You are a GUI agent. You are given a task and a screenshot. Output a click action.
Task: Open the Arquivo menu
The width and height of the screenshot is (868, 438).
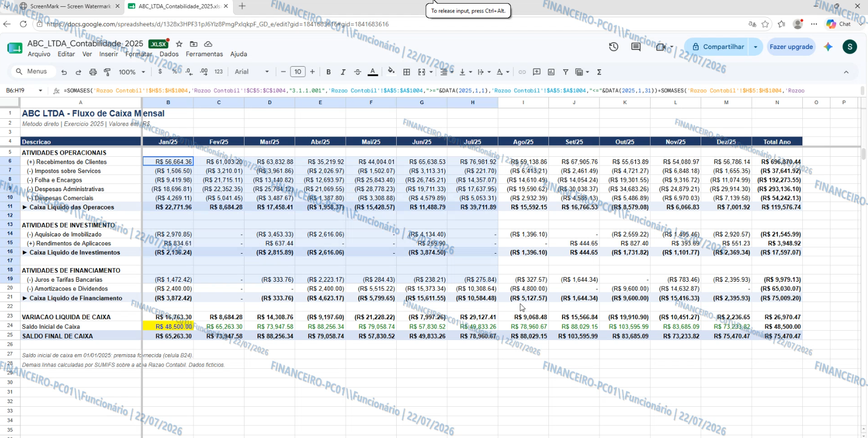coord(39,54)
